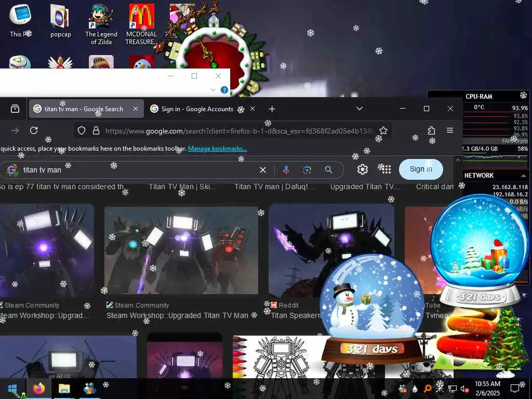Launch MCDONAL TREASURE desktop shortcut

[x=141, y=24]
